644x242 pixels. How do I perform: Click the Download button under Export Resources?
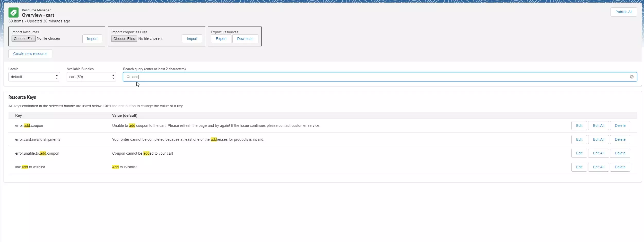(245, 39)
